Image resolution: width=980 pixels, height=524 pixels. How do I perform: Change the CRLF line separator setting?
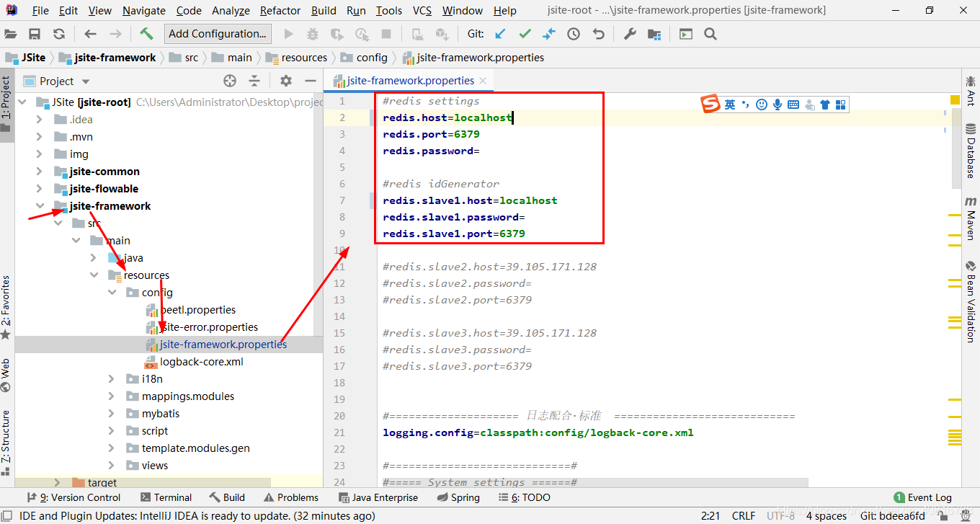click(x=743, y=516)
